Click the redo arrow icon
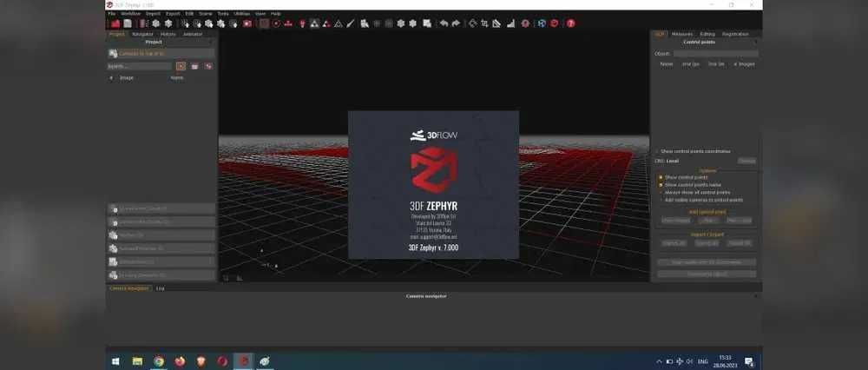The image size is (868, 370). pos(456,23)
